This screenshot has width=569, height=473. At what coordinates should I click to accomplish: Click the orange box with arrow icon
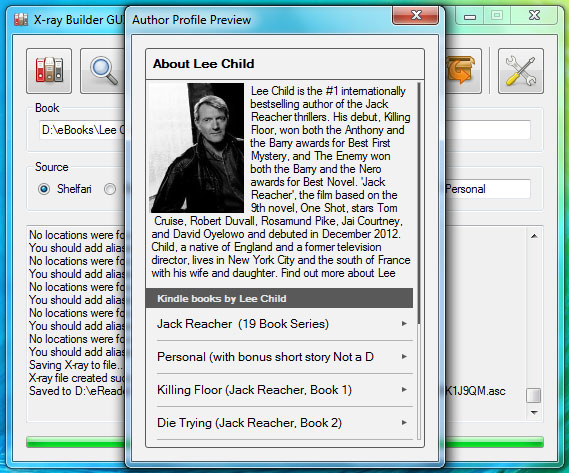463,71
